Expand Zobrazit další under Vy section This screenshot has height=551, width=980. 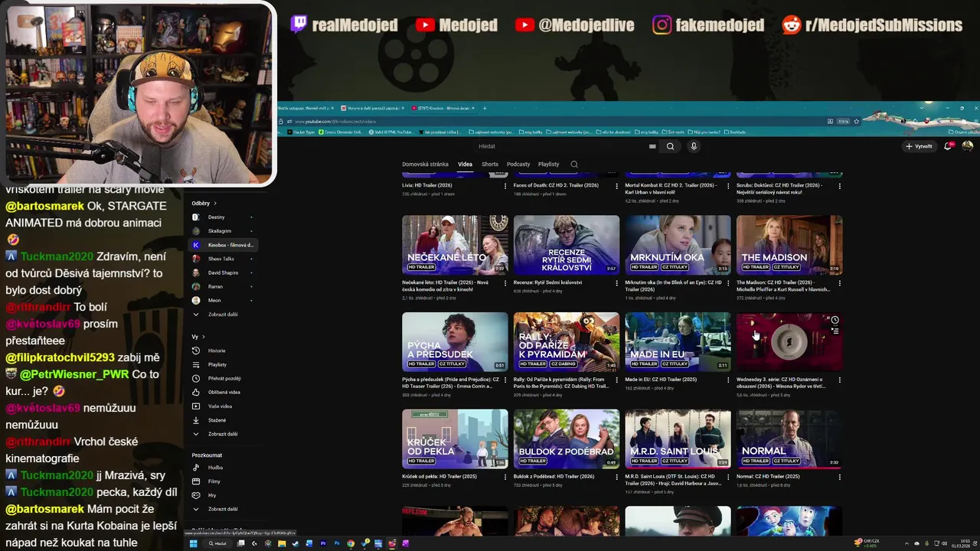point(222,434)
